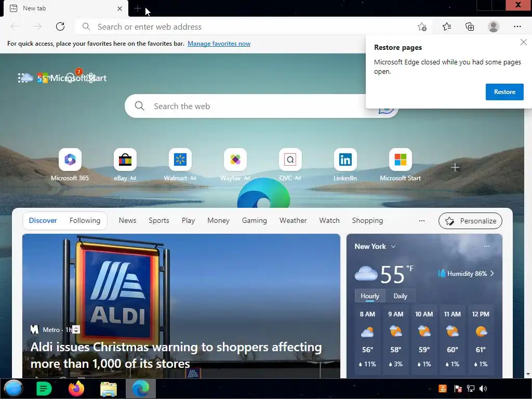This screenshot has height=399, width=532.
Task: Open Manage favorites now link
Action: (x=219, y=44)
